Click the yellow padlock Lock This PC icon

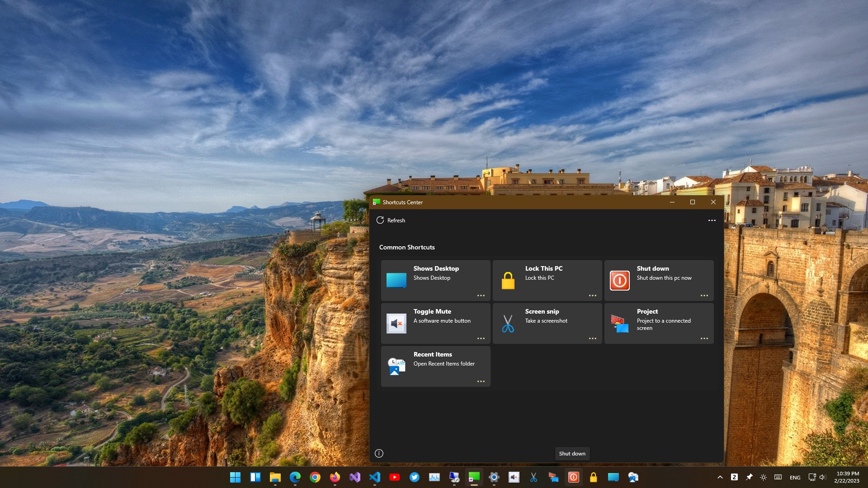tap(508, 281)
